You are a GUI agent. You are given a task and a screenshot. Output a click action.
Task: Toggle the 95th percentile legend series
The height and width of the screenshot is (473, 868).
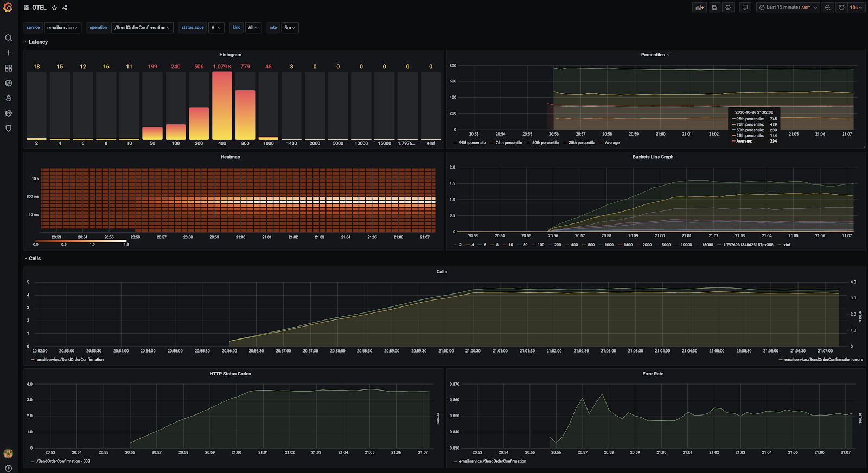pos(472,143)
